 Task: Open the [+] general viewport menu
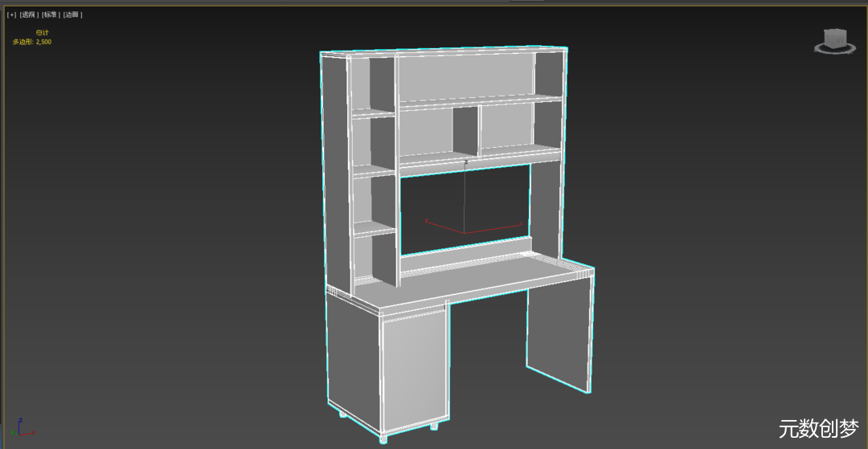tap(12, 14)
